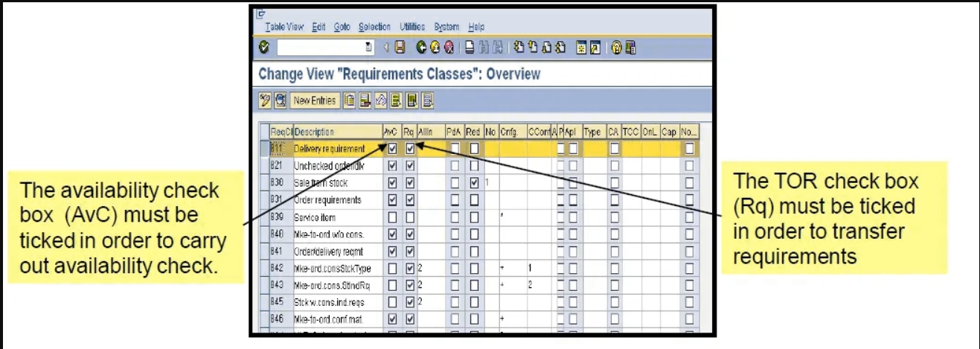Select the row selector for 011
The width and height of the screenshot is (980, 349).
(263, 149)
